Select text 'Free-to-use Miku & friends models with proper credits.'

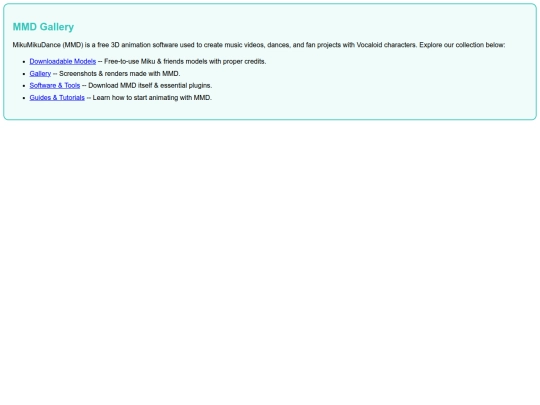tap(185, 62)
